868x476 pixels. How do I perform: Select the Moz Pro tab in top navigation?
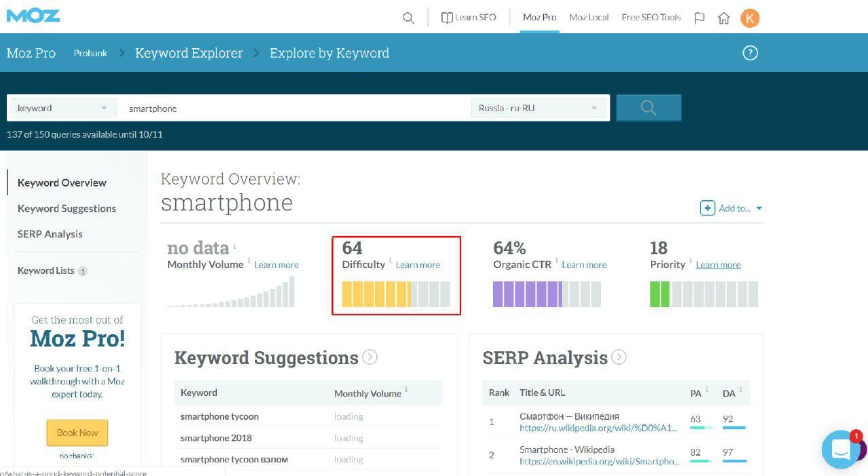tap(540, 18)
